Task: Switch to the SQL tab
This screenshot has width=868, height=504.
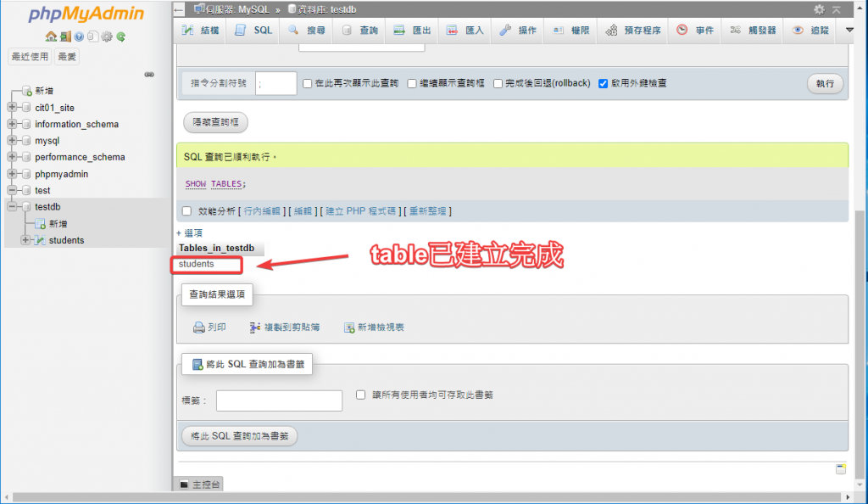Action: [254, 30]
